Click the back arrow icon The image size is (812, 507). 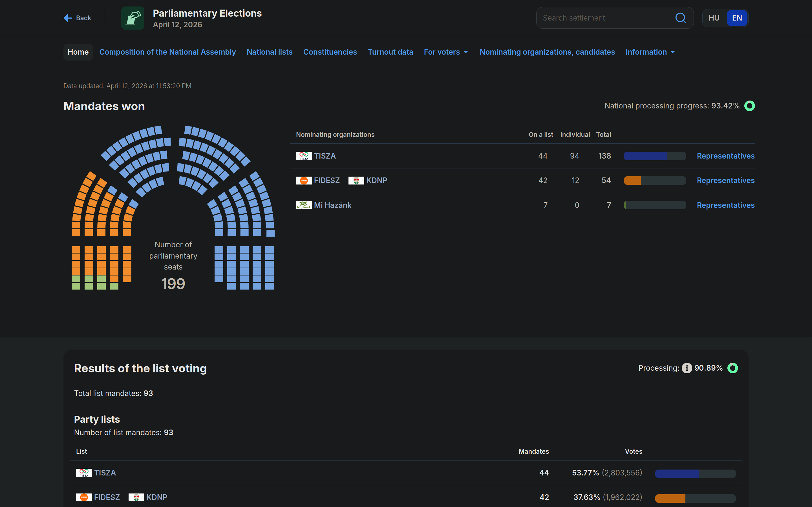coord(68,18)
